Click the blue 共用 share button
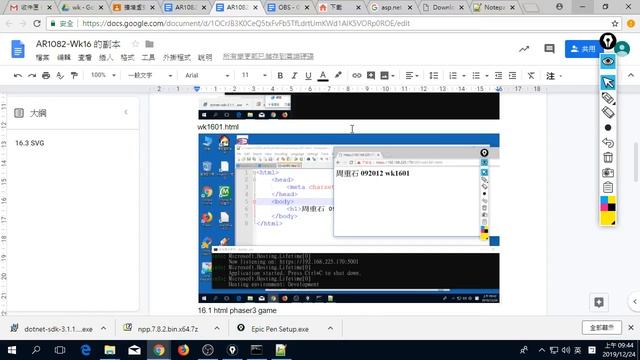This screenshot has width=640, height=360. coord(583,49)
